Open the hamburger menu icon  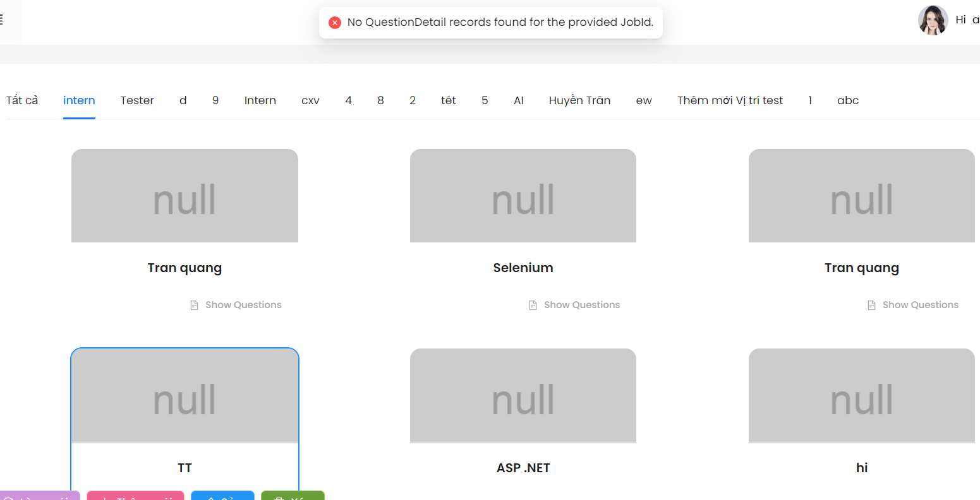point(2,20)
